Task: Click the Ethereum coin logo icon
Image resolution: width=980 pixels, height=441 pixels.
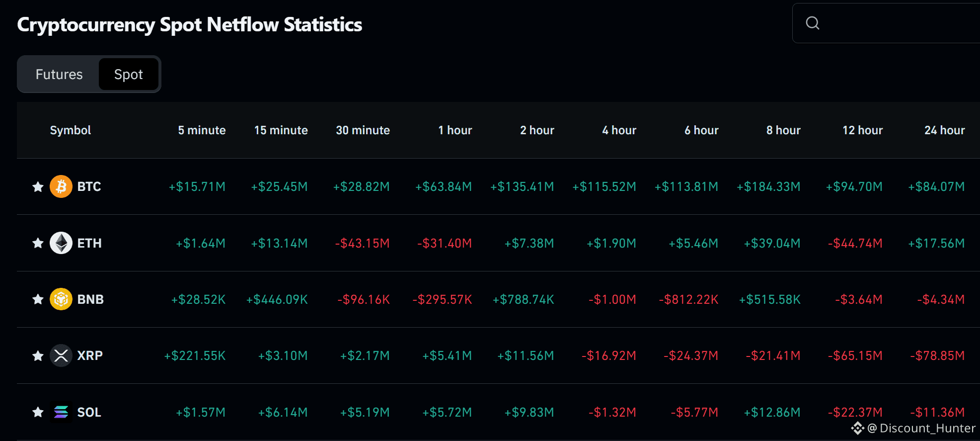Action: click(x=61, y=243)
